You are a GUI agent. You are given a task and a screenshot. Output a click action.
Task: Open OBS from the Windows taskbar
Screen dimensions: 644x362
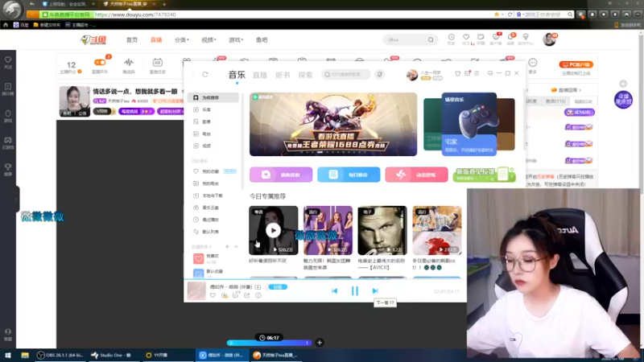pos(60,355)
